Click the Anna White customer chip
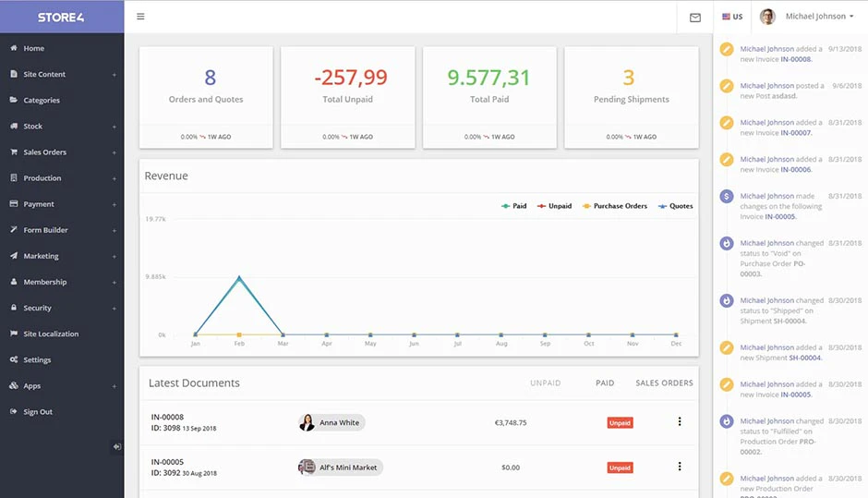 (332, 422)
